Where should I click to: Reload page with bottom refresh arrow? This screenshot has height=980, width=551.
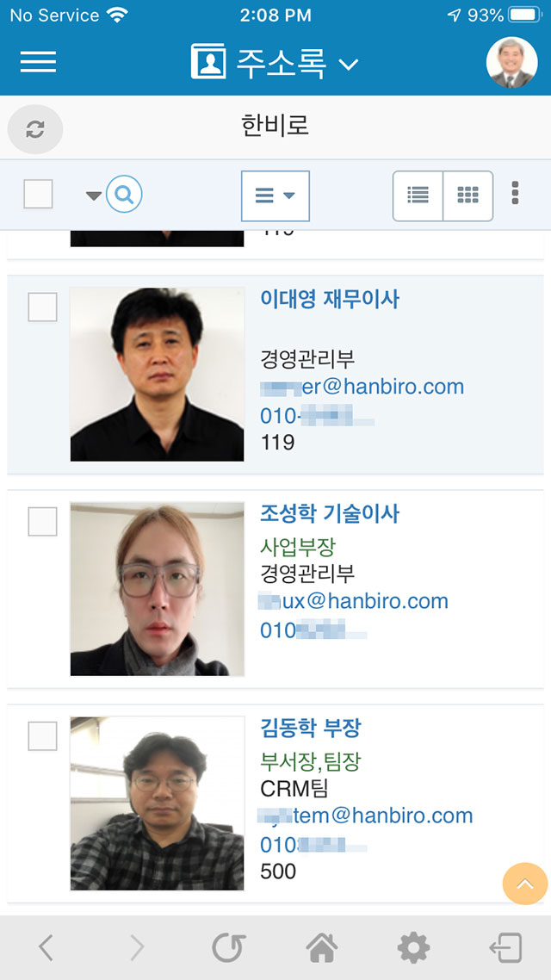coord(228,948)
